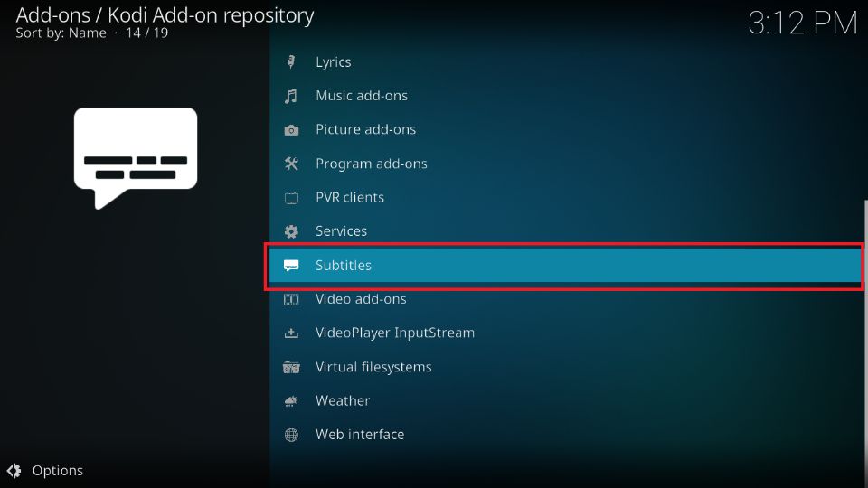Screen dimensions: 868x488
Task: Click the Weather cloud icon
Action: tap(291, 401)
